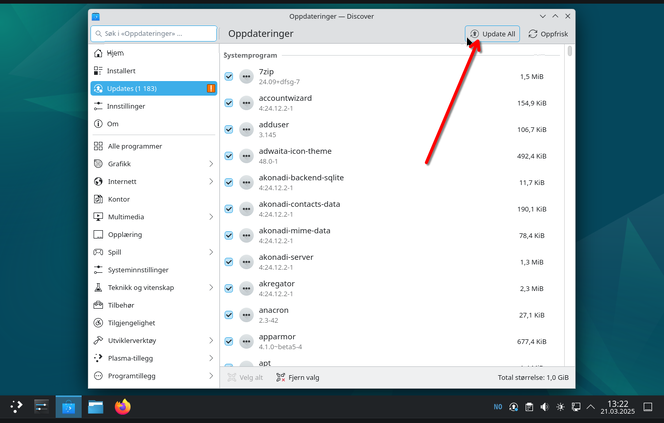Viewport: 664px width, 423px height.
Task: Select the Updates (1 183) sidebar item
Action: point(152,89)
